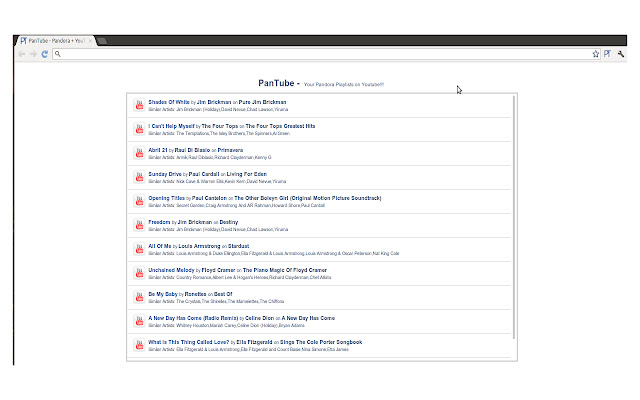Image resolution: width=640 pixels, height=400 pixels.
Task: Close the PanTube browser tab
Action: (90, 41)
